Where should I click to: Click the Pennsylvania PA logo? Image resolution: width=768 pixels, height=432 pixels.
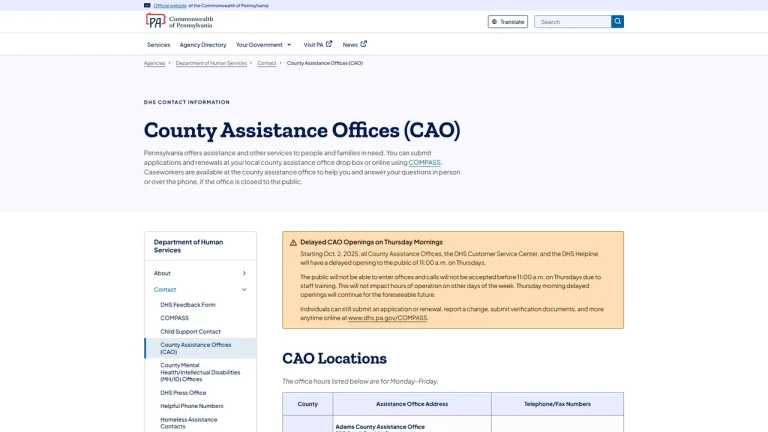pos(179,21)
